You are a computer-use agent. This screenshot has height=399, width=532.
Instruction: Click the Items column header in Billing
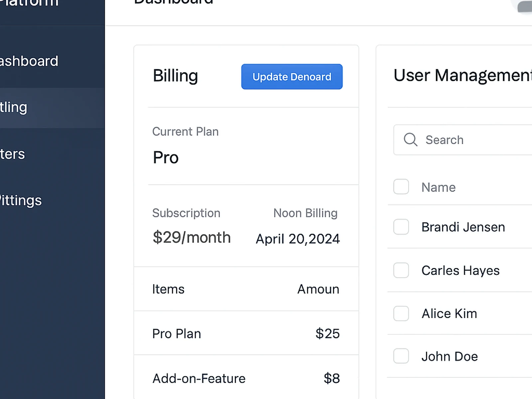coord(168,289)
